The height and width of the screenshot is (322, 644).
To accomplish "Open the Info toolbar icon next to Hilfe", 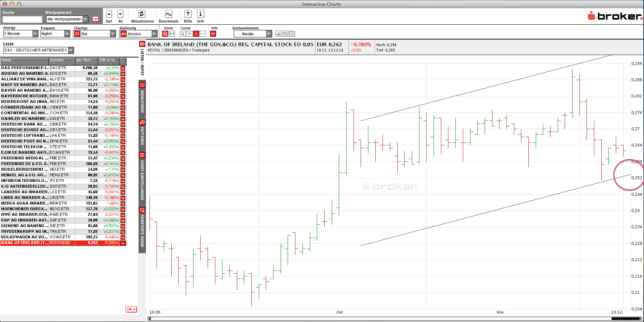I will 200,14.
